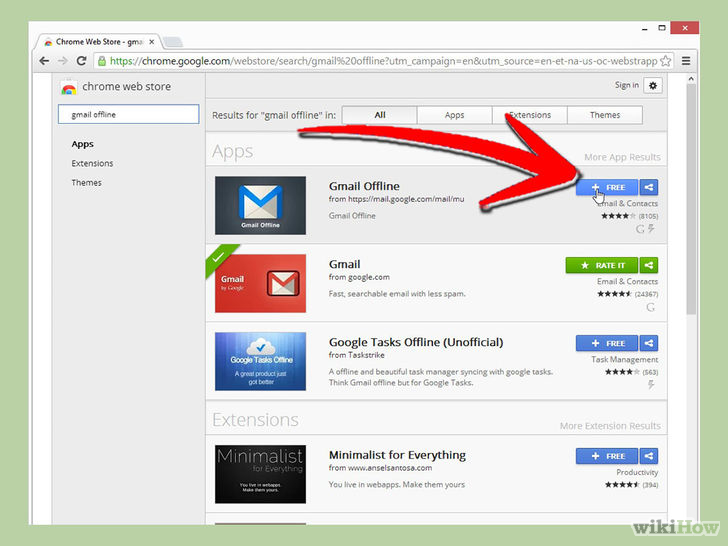
Task: Add Gmail Offline with the FREE button
Action: click(607, 188)
